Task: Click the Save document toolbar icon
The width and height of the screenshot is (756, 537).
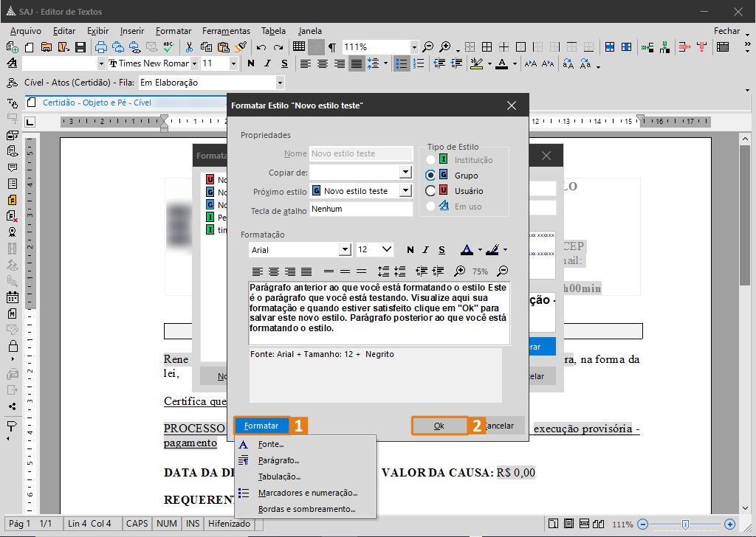Action: tap(80, 47)
